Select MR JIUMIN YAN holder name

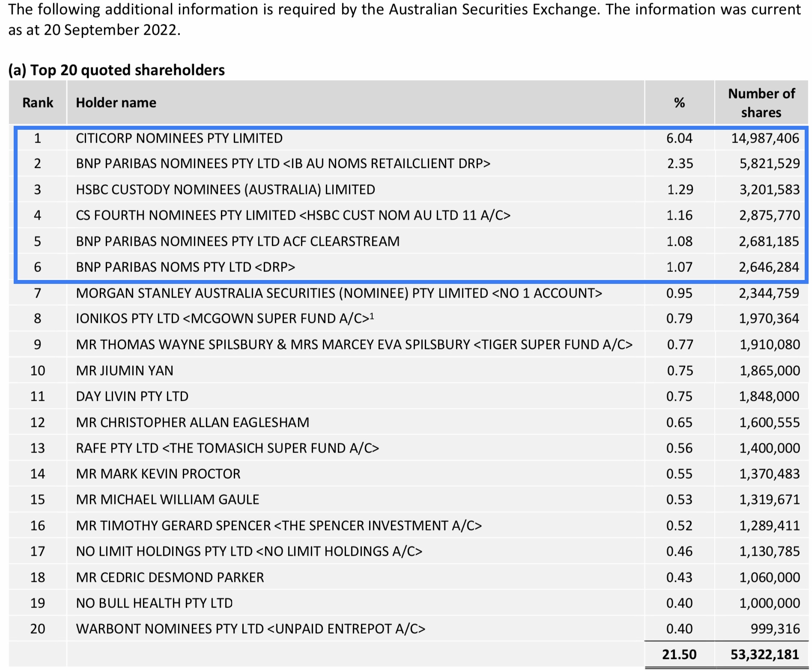125,371
